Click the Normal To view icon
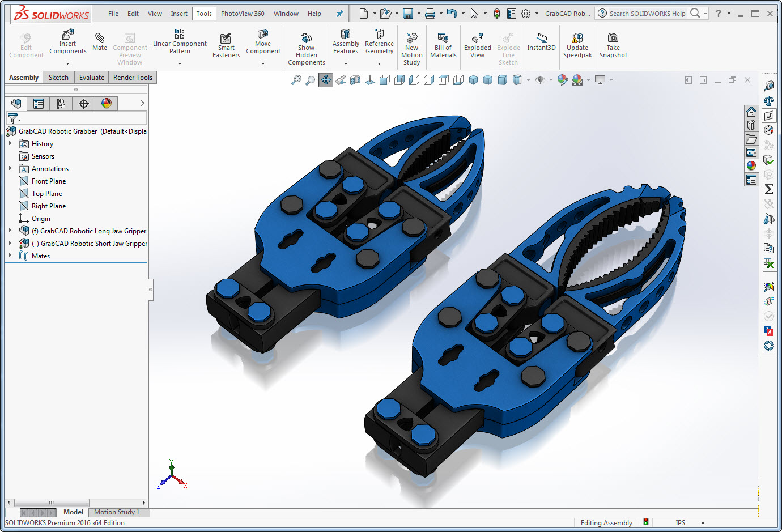Viewport: 782px width, 532px height. pyautogui.click(x=370, y=80)
